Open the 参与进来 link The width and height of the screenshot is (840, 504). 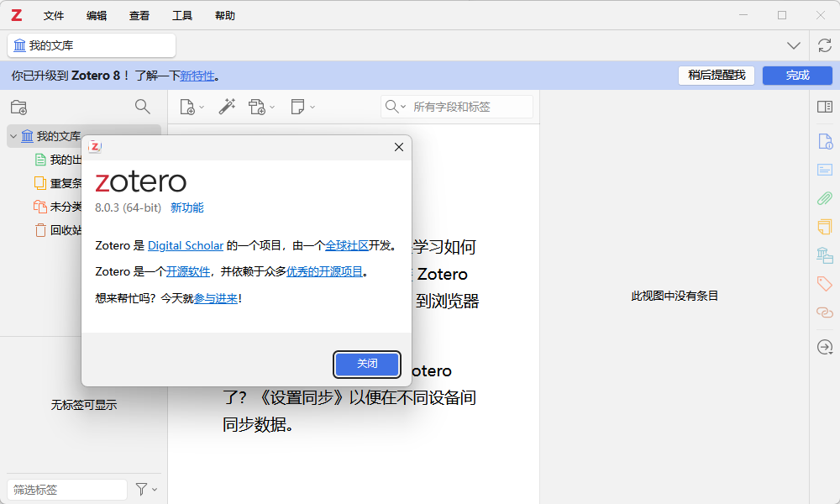tap(215, 298)
